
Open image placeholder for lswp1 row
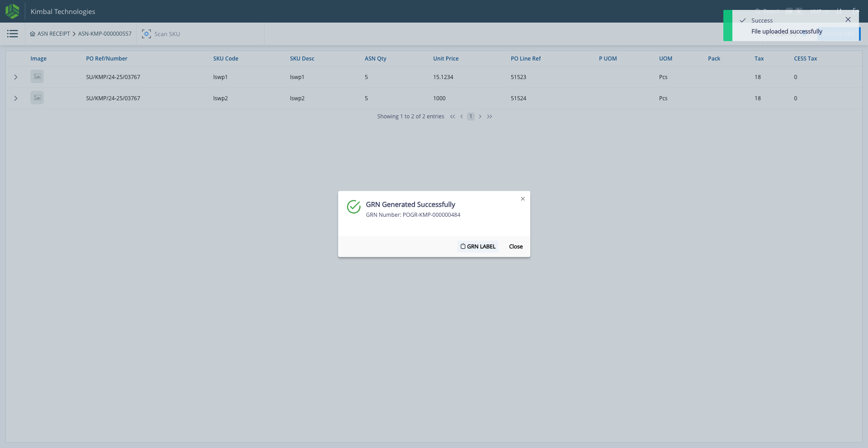[x=37, y=76]
